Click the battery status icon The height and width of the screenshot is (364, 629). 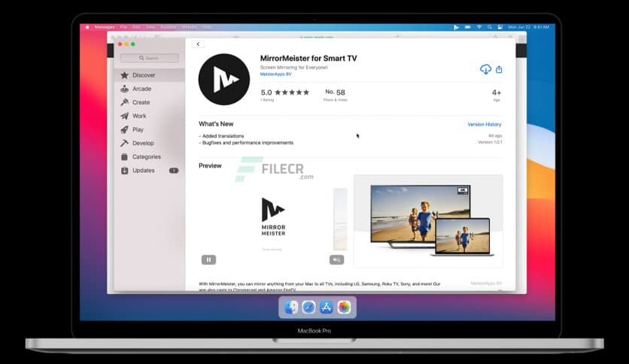click(468, 27)
